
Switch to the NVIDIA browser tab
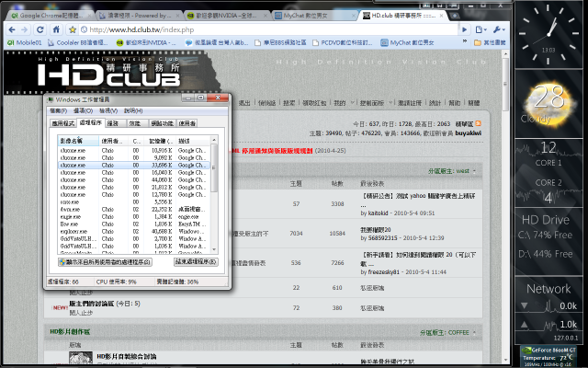(x=227, y=16)
